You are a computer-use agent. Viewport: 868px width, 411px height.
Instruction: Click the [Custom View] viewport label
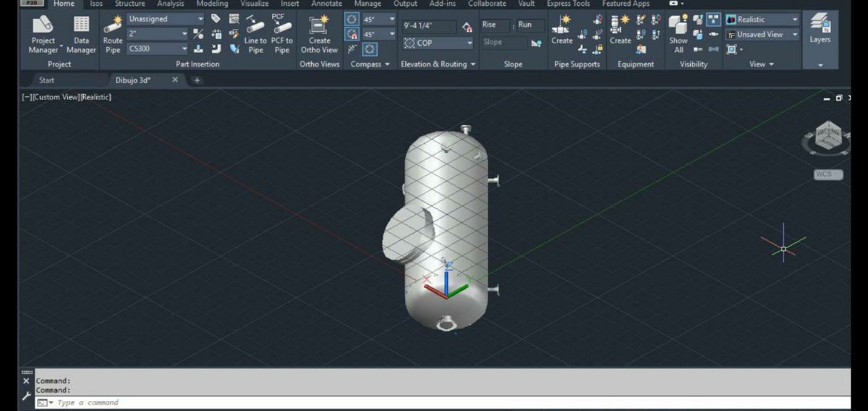pos(56,97)
